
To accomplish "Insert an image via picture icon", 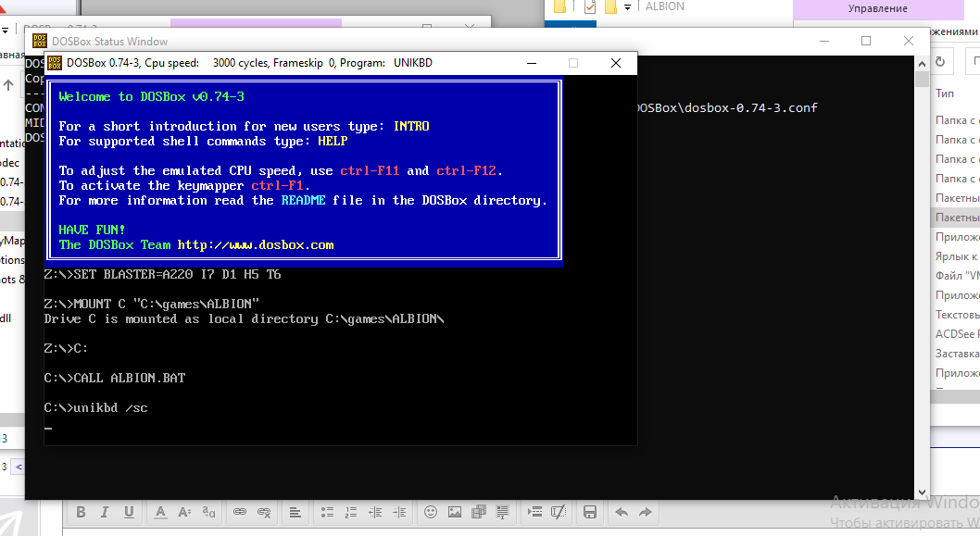I will click(x=455, y=512).
